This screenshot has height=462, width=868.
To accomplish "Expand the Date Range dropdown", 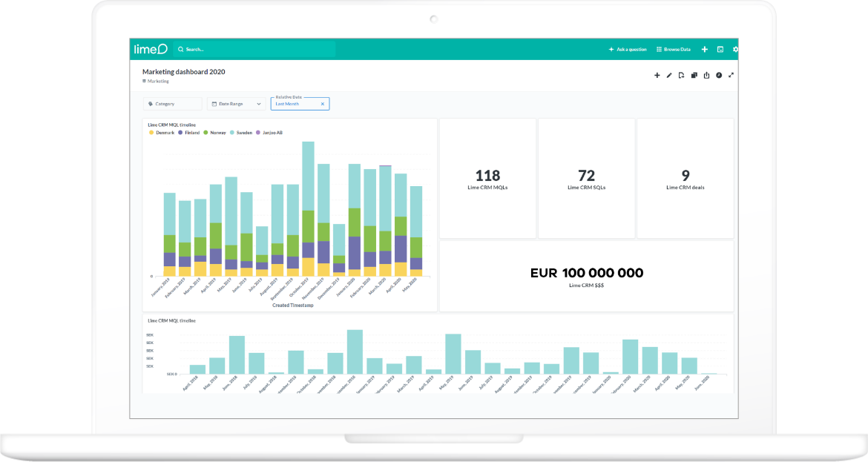I will point(237,104).
